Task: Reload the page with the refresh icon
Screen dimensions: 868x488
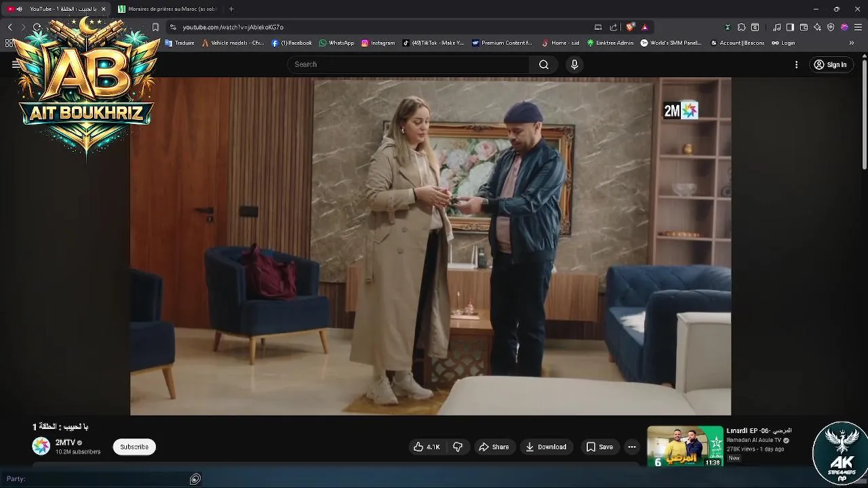Action: tap(37, 27)
